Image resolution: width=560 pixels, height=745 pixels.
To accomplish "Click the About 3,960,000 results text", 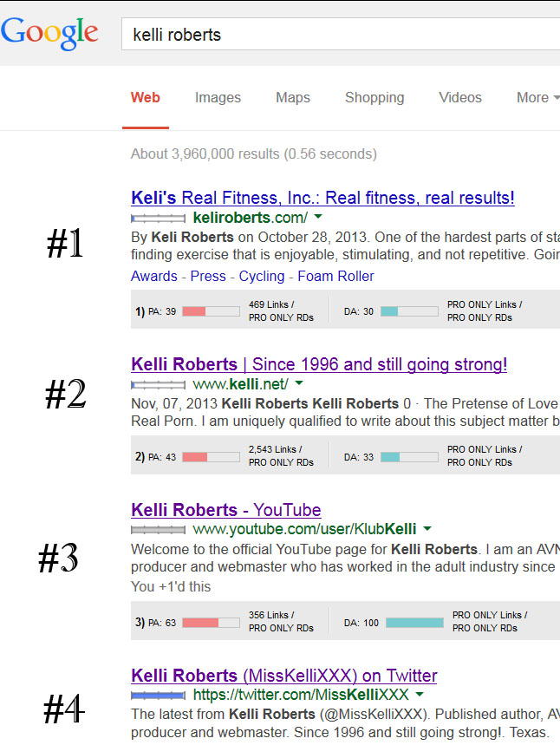I will 254,154.
